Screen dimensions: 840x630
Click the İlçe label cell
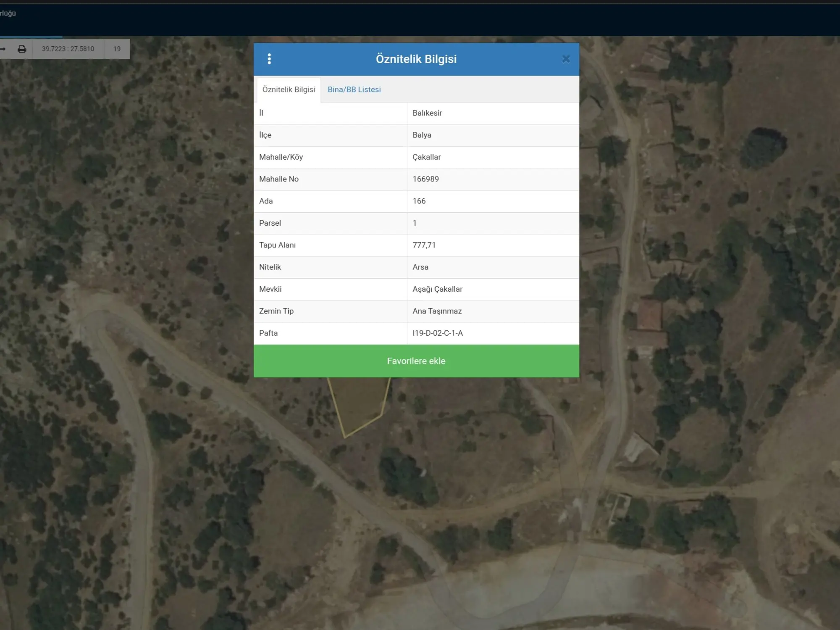tap(331, 135)
